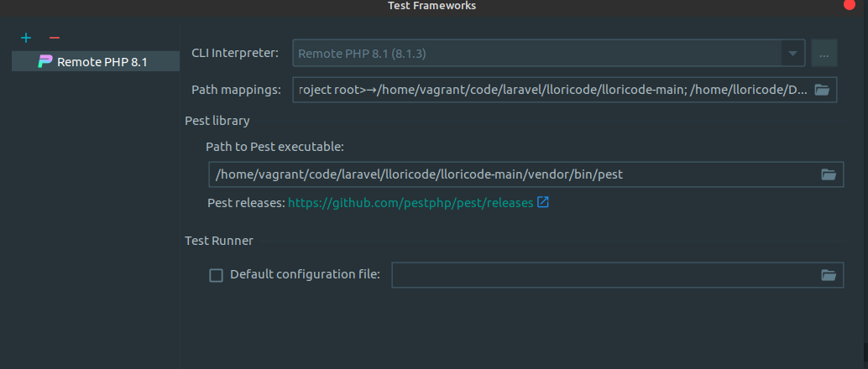Click the Test Frameworks title text

(431, 6)
